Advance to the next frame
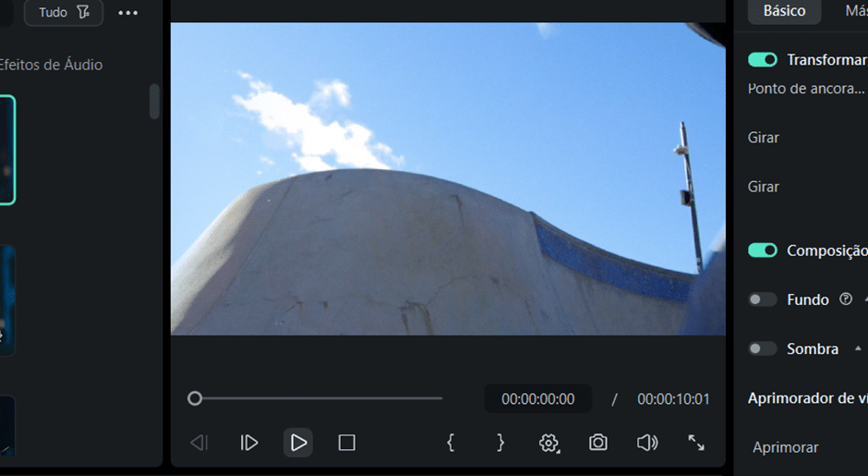This screenshot has height=476, width=868. pyautogui.click(x=248, y=443)
